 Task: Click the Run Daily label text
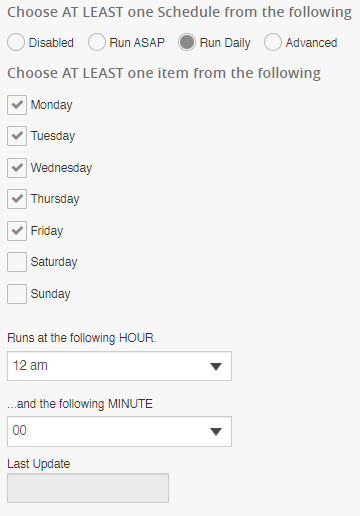pyautogui.click(x=225, y=43)
